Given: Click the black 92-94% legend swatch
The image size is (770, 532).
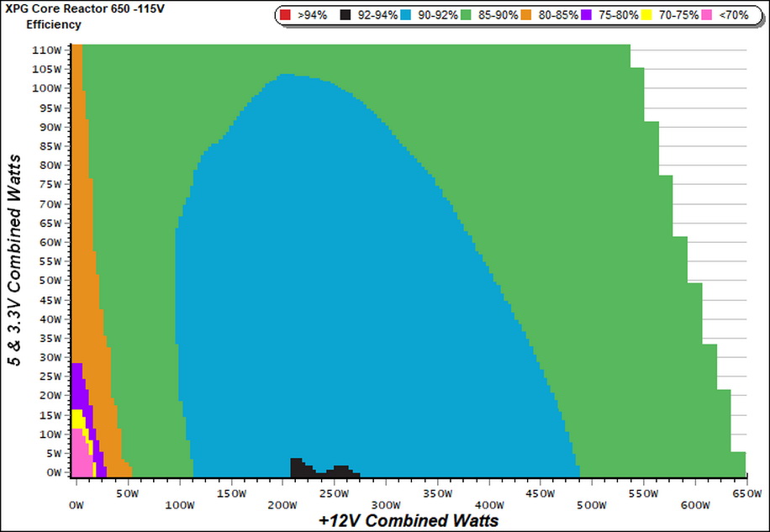Looking at the screenshot, I should [345, 15].
